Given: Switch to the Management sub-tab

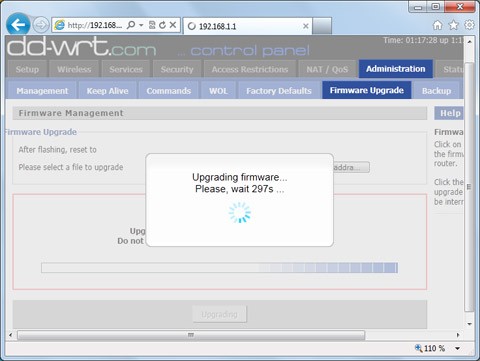Looking at the screenshot, I should pos(42,91).
